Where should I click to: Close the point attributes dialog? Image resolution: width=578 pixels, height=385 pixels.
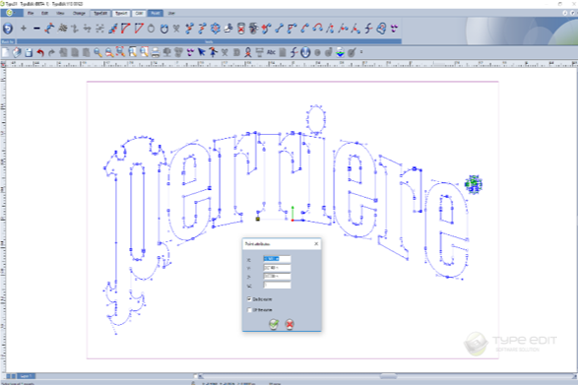pyautogui.click(x=316, y=244)
